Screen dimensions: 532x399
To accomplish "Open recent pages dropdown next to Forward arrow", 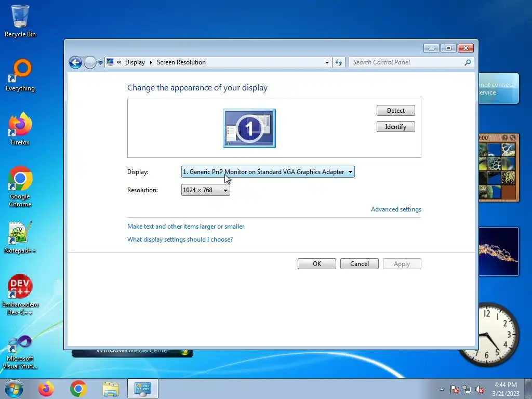I will coord(100,63).
